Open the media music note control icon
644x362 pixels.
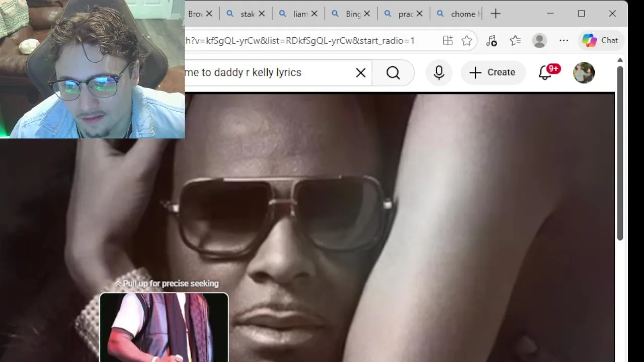[492, 41]
